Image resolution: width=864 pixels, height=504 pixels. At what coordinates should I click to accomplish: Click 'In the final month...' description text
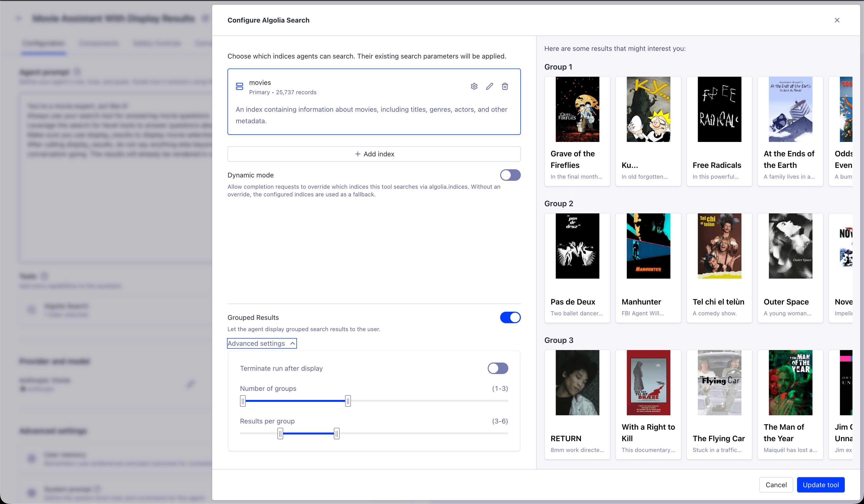576,176
